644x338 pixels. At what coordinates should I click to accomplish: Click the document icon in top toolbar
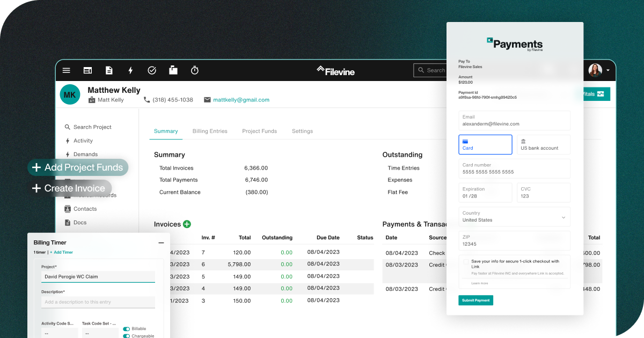(x=109, y=70)
